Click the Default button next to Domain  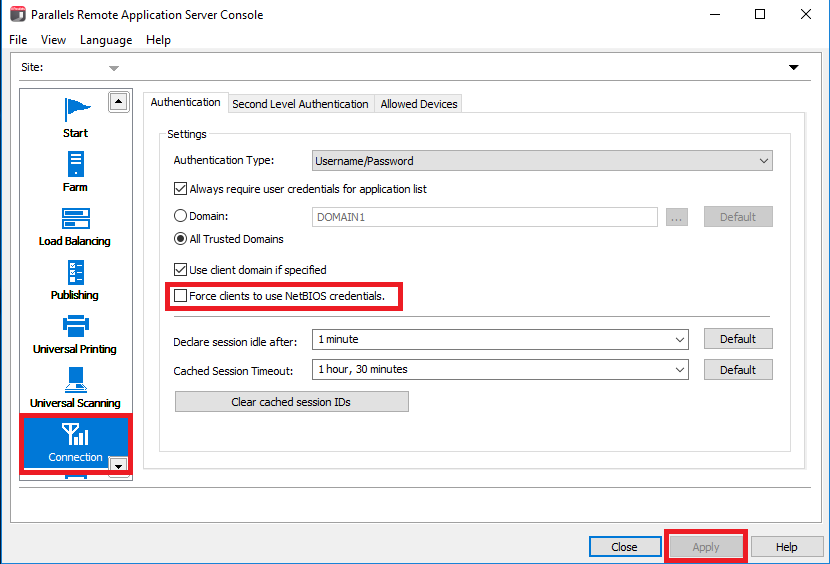pyautogui.click(x=738, y=217)
